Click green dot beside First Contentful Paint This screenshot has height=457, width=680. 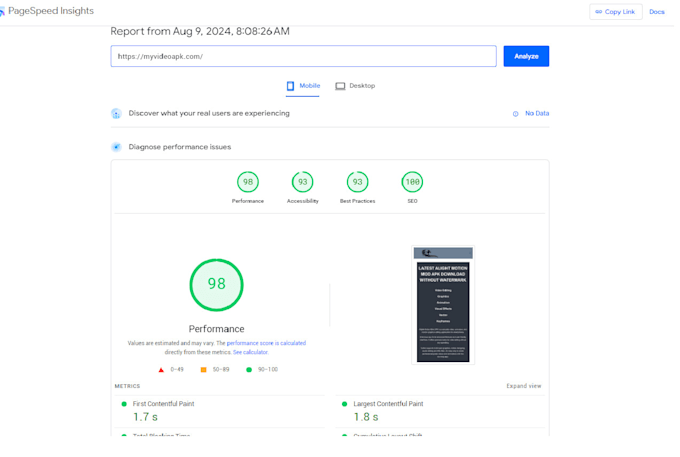[124, 404]
